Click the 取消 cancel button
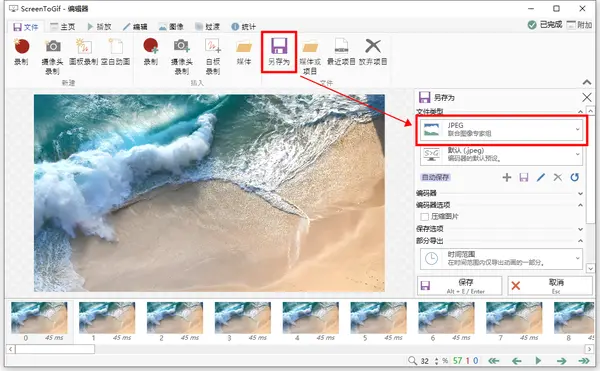 pyautogui.click(x=550, y=286)
